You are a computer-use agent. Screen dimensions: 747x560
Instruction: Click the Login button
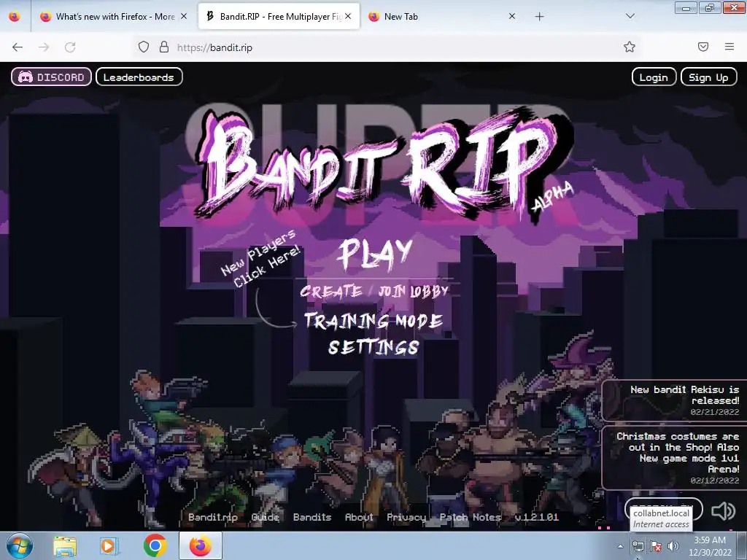pos(654,77)
